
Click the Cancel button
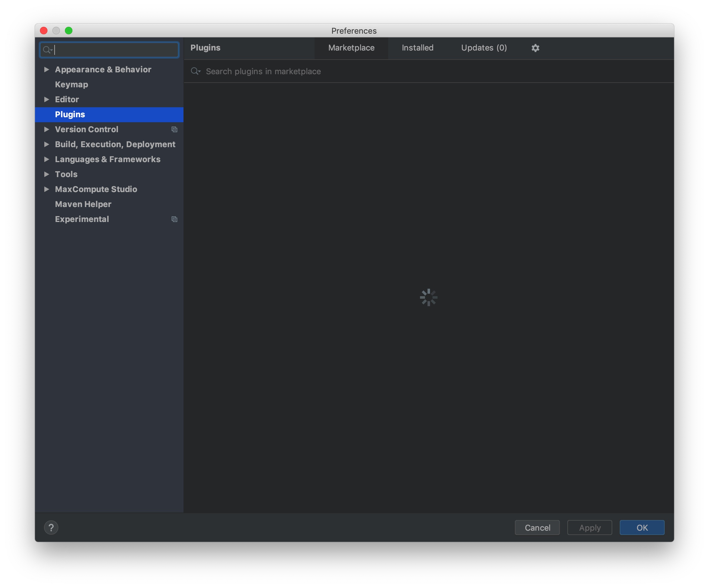click(537, 527)
